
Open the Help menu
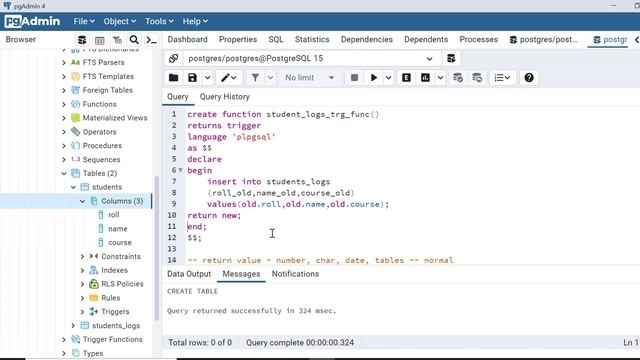point(195,21)
